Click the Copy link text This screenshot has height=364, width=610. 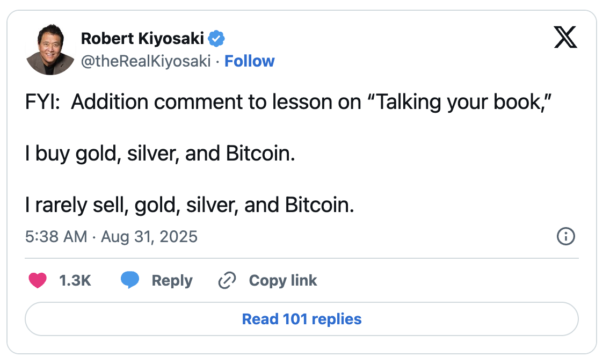283,280
